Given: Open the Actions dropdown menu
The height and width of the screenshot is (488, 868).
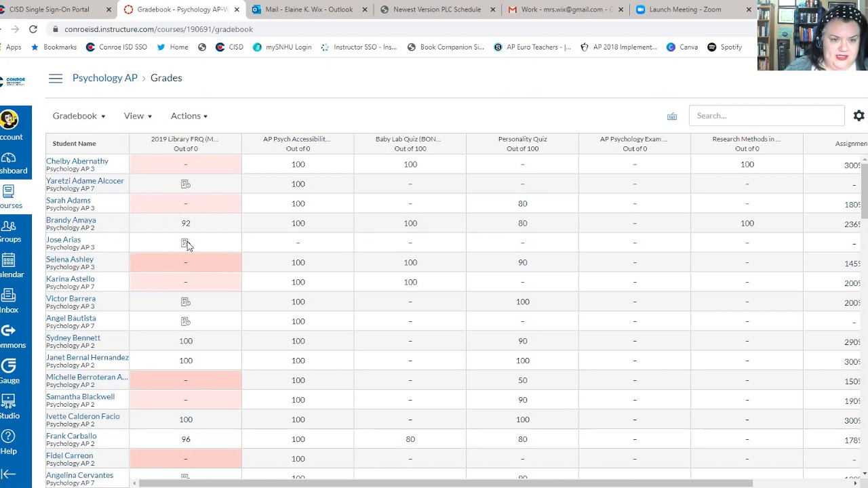Looking at the screenshot, I should pos(189,116).
